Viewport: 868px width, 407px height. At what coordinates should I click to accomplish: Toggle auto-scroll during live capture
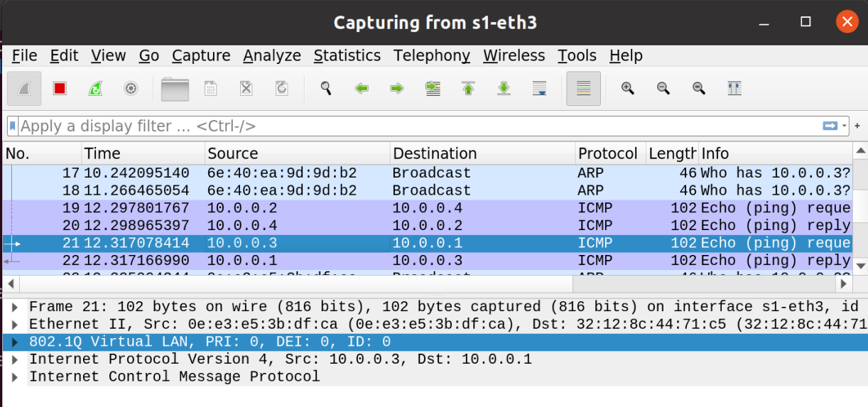[x=539, y=89]
